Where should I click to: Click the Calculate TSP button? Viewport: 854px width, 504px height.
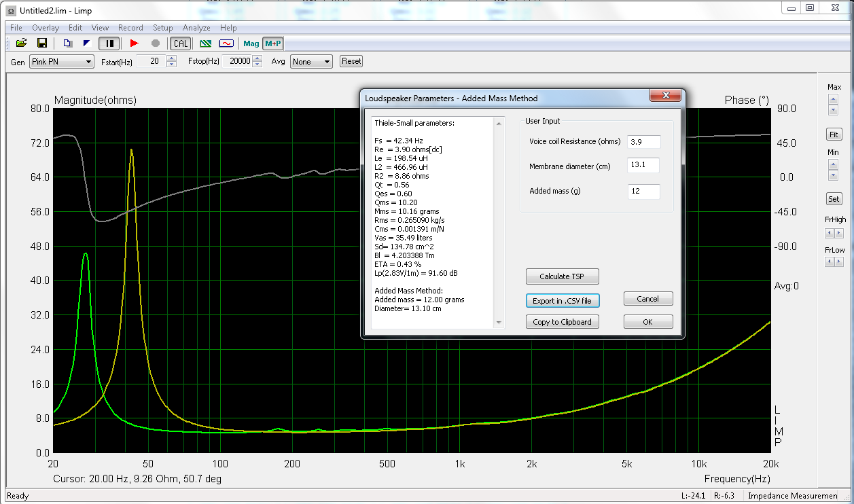563,276
